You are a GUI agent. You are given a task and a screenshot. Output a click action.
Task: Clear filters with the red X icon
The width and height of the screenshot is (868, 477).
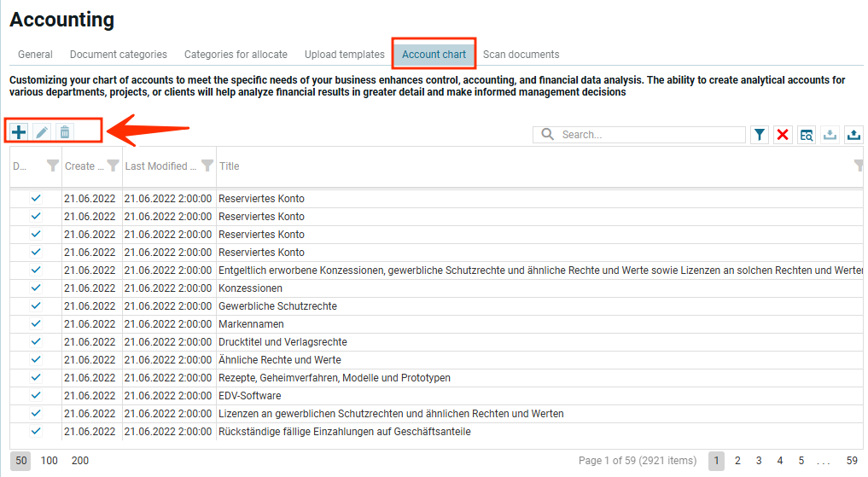783,135
